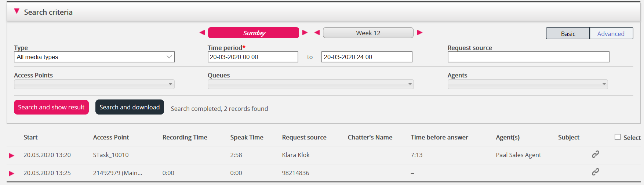Click the Request source input field
The width and height of the screenshot is (644, 185).
pos(528,57)
